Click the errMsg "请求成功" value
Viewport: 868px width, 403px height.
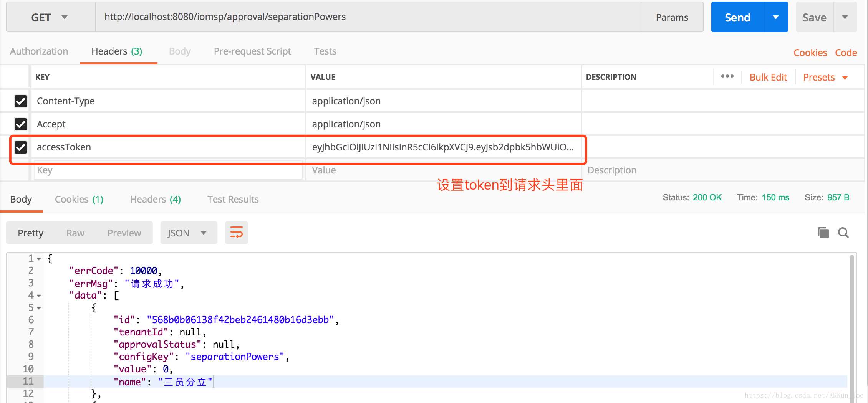pos(152,284)
